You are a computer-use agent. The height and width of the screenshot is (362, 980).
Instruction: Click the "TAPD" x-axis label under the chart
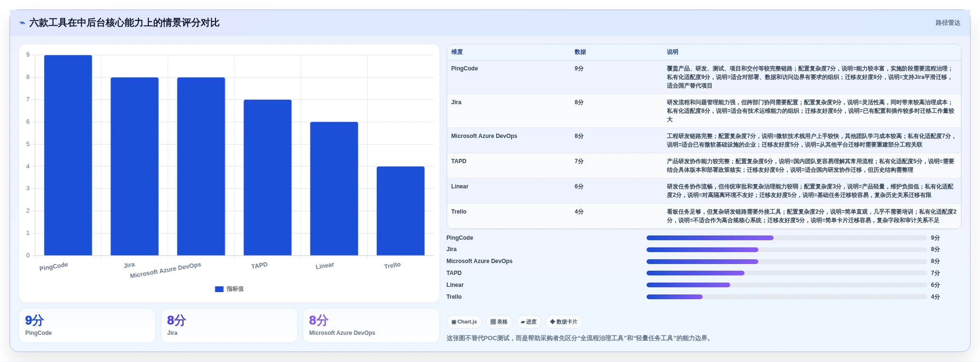pos(259,265)
